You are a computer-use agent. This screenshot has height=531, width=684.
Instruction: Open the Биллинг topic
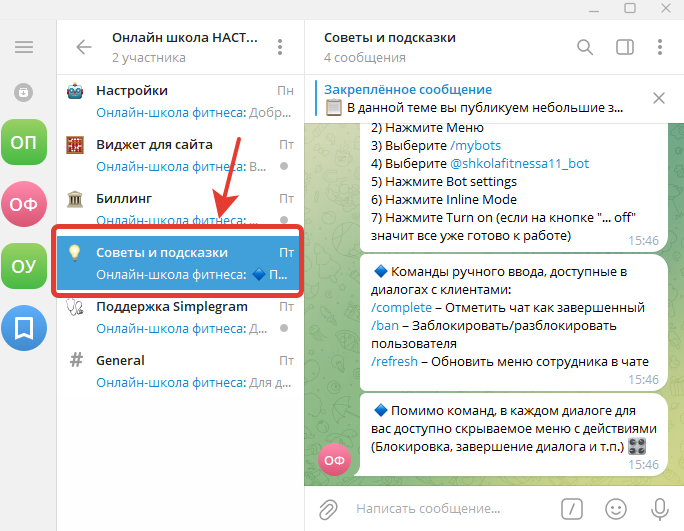tap(180, 209)
